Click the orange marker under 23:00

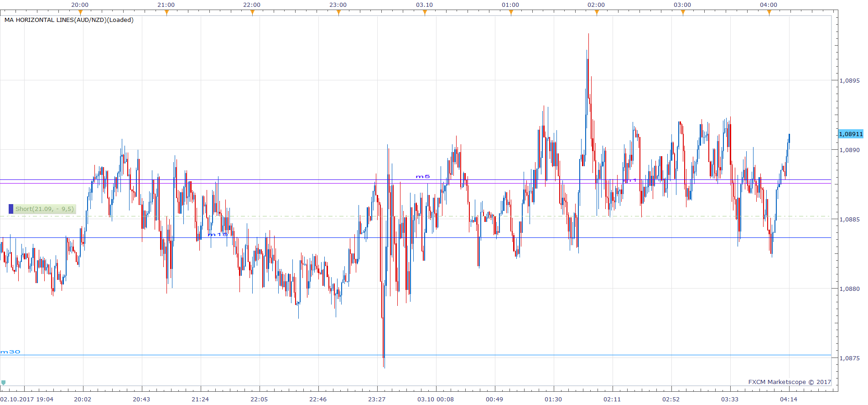338,12
